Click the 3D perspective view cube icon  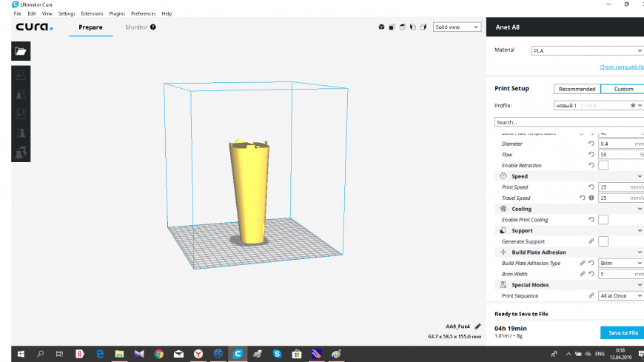click(x=382, y=27)
